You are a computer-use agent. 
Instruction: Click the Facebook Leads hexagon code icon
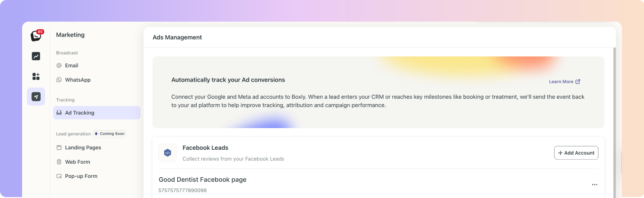167,153
